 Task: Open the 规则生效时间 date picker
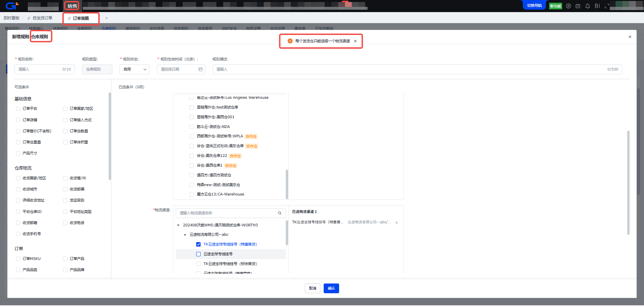tap(181, 69)
